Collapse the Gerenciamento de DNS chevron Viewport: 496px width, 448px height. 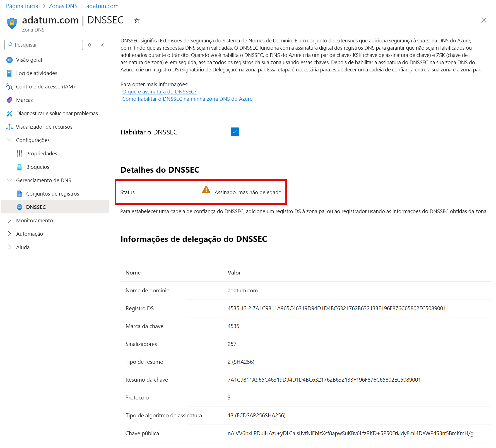[x=9, y=180]
